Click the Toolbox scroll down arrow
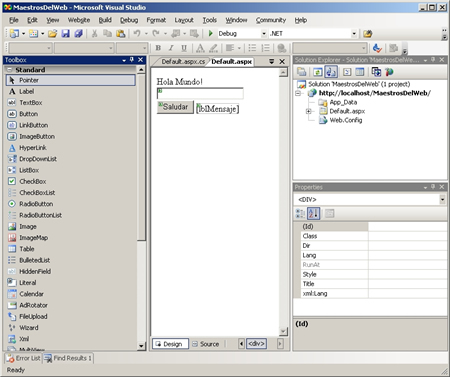 (x=141, y=346)
